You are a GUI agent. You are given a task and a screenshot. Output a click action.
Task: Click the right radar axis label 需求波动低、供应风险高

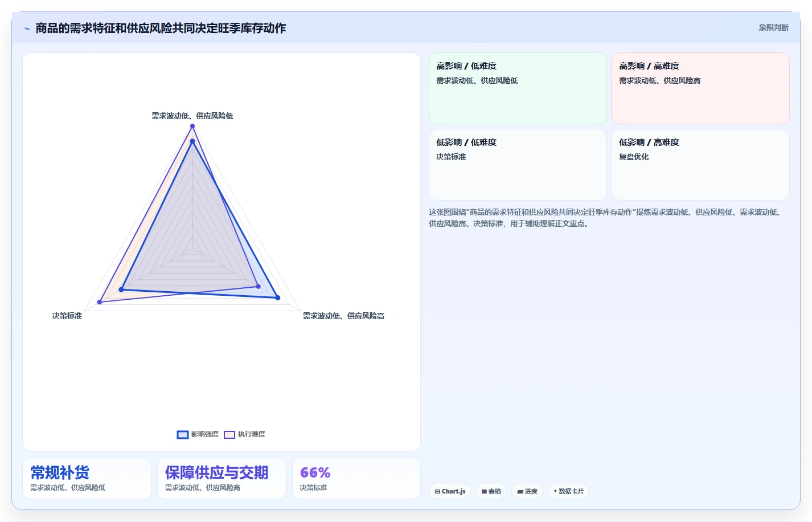[x=343, y=316]
